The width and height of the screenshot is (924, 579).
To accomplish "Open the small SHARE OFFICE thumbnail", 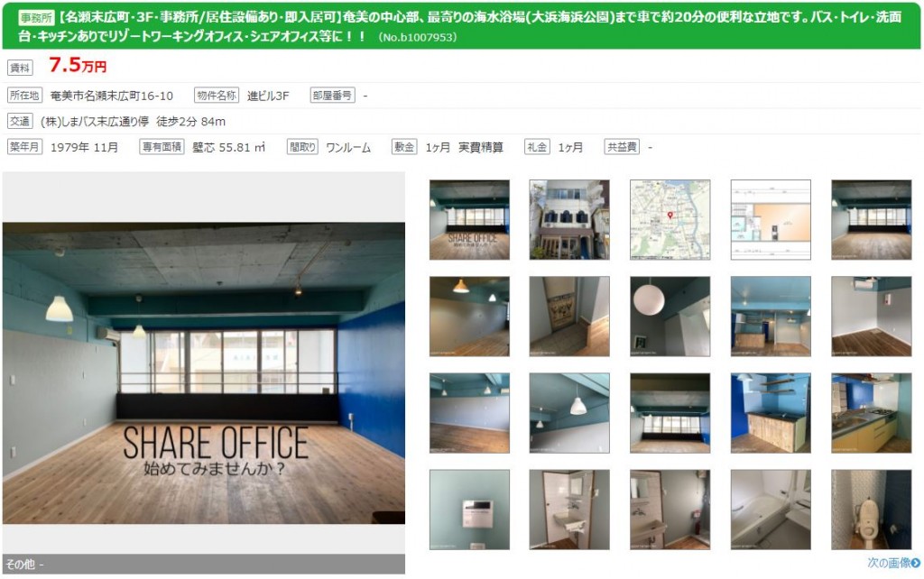I will [469, 220].
